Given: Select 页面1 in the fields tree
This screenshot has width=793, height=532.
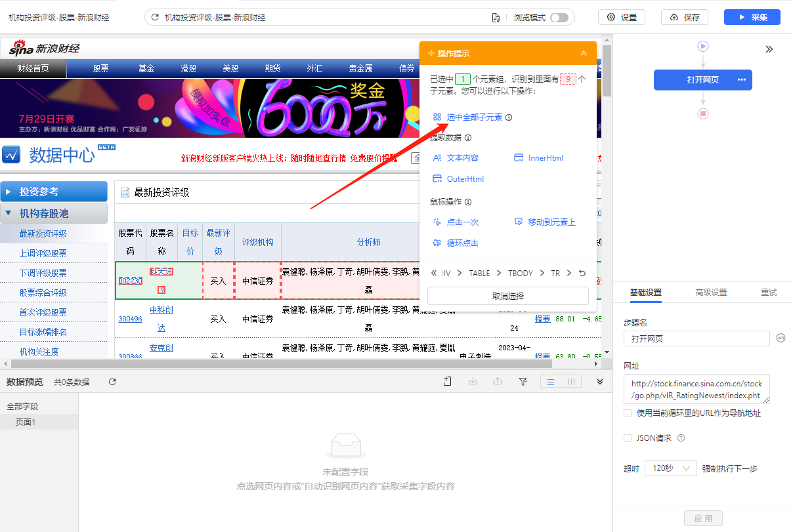Looking at the screenshot, I should [x=26, y=422].
